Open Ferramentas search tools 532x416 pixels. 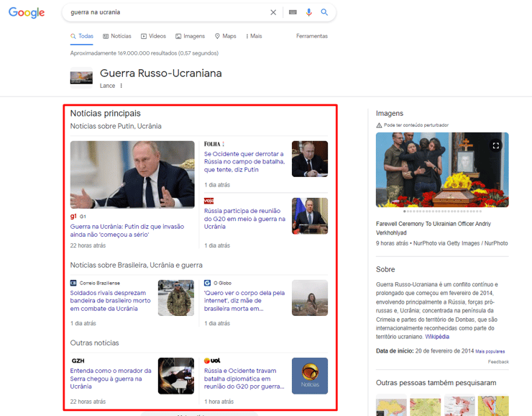click(312, 36)
